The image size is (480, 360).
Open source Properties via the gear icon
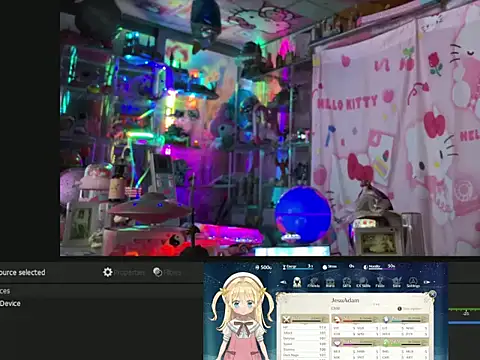[x=124, y=272]
